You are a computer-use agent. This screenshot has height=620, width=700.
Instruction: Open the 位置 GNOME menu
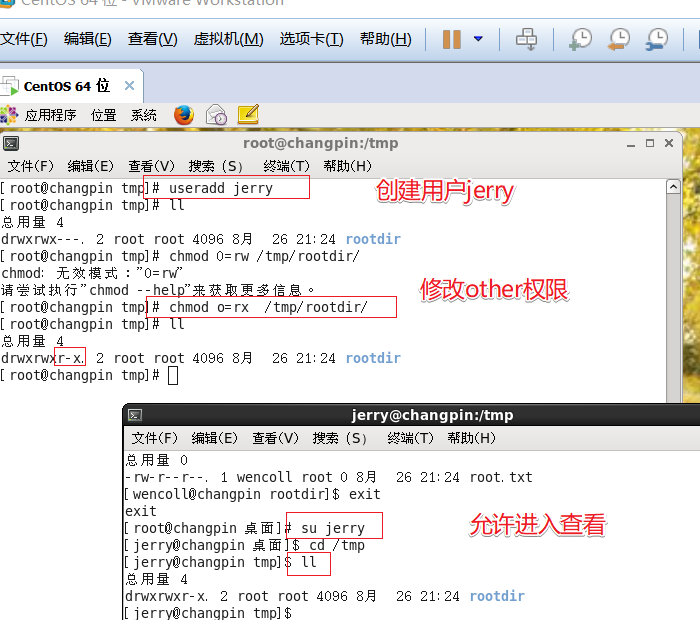pyautogui.click(x=104, y=115)
